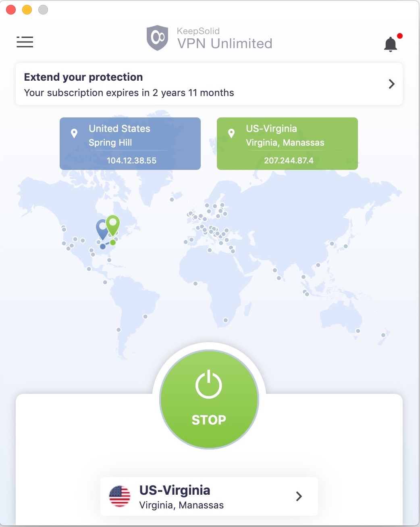This screenshot has height=527, width=420.
Task: Click the virtual IP 207.244.87.4
Action: 289,161
